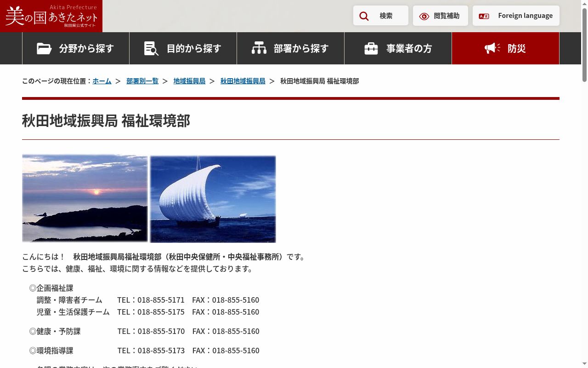Viewport: 588px width, 368px height.
Task: Click the magnifying glass search icon
Action: [364, 16]
